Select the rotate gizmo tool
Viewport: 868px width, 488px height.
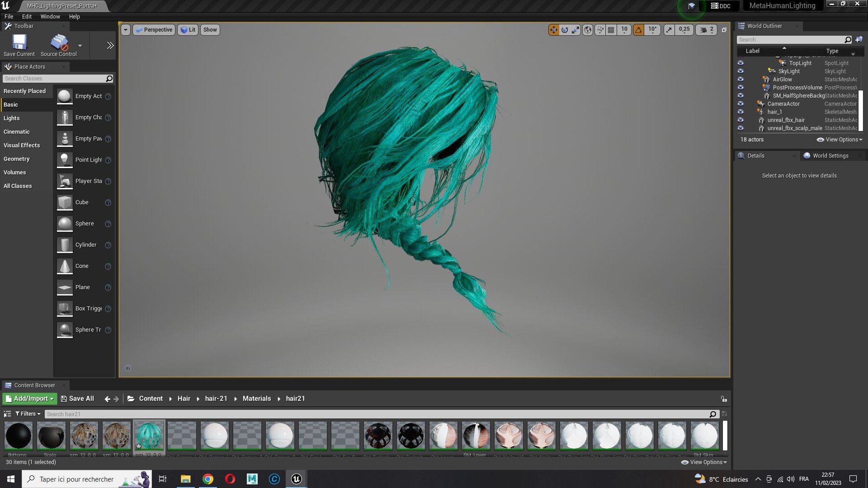pos(565,30)
